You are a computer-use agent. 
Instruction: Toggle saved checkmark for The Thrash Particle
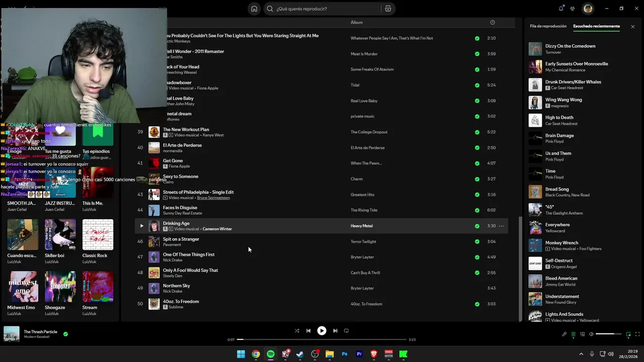point(65,334)
